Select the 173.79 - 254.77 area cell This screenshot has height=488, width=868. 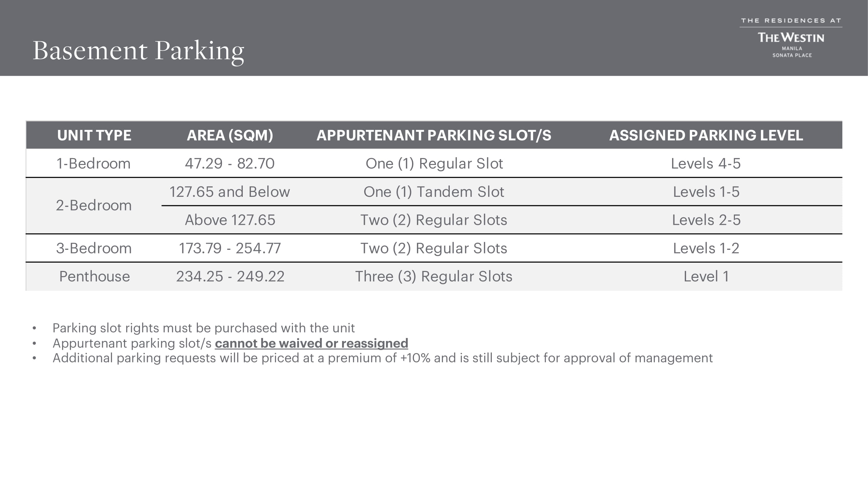230,248
